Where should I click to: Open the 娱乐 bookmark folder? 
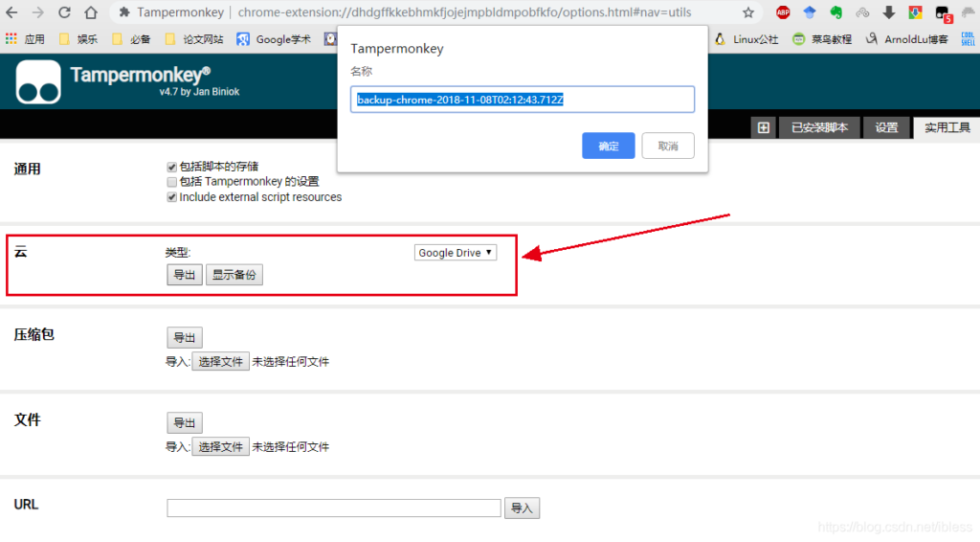pyautogui.click(x=78, y=39)
